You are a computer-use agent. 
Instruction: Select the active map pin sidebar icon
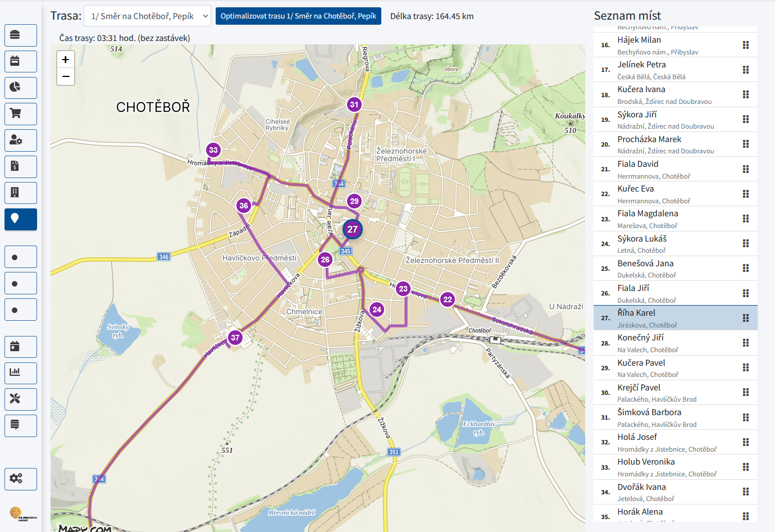[x=21, y=219]
